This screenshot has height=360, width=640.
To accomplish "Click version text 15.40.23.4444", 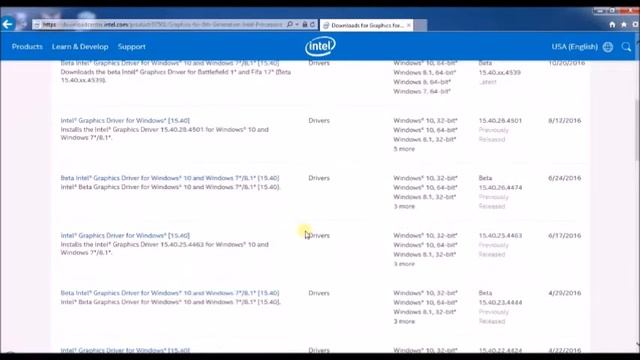I will tap(500, 302).
